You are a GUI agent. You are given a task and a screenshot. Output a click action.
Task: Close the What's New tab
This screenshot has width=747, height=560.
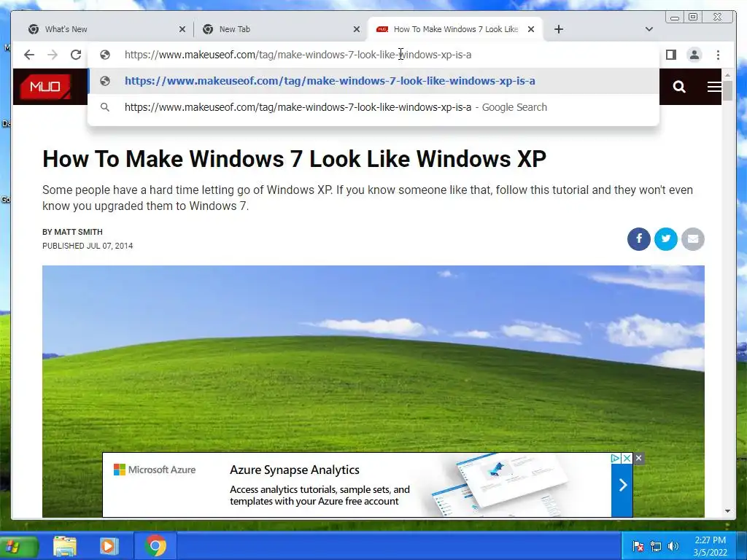[x=182, y=29]
